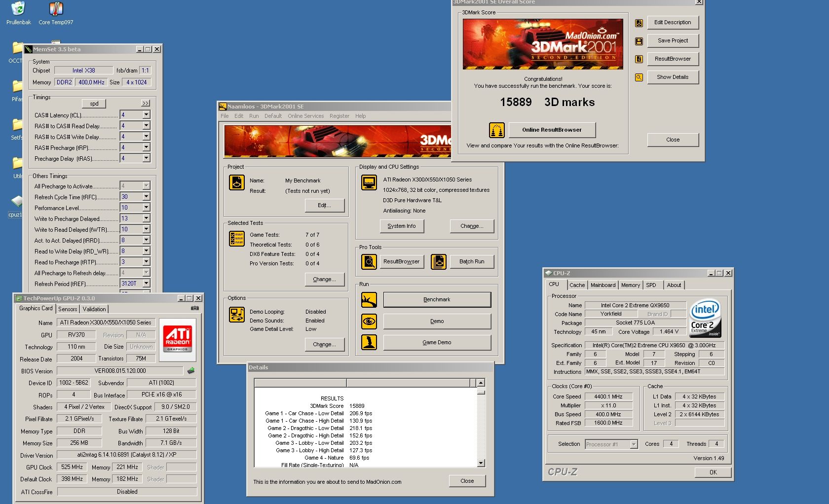Click the Intel Core 2 Extreme logo

coord(705,318)
